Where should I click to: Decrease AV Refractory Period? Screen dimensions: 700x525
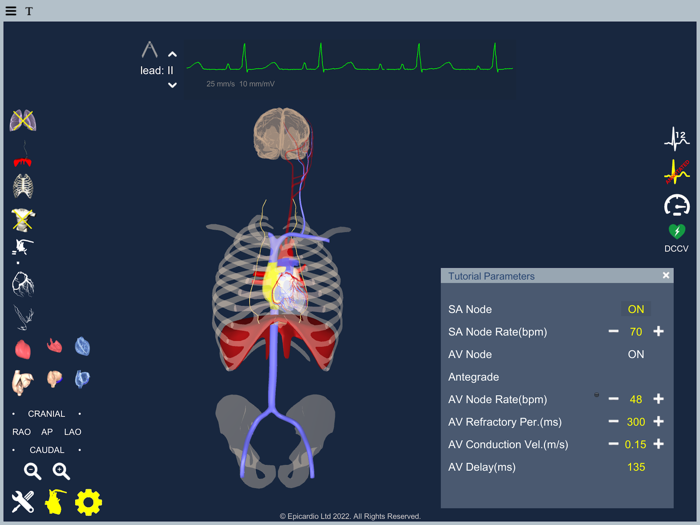[x=613, y=421]
